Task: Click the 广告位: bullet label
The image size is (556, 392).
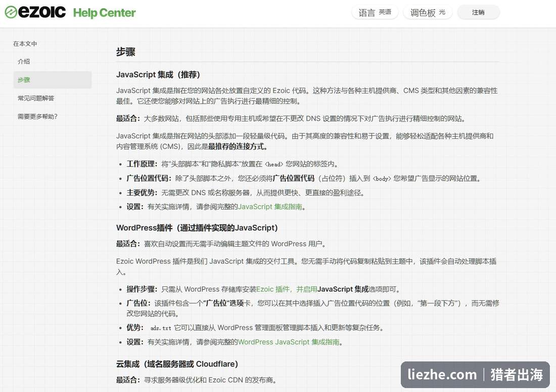Action: point(138,303)
